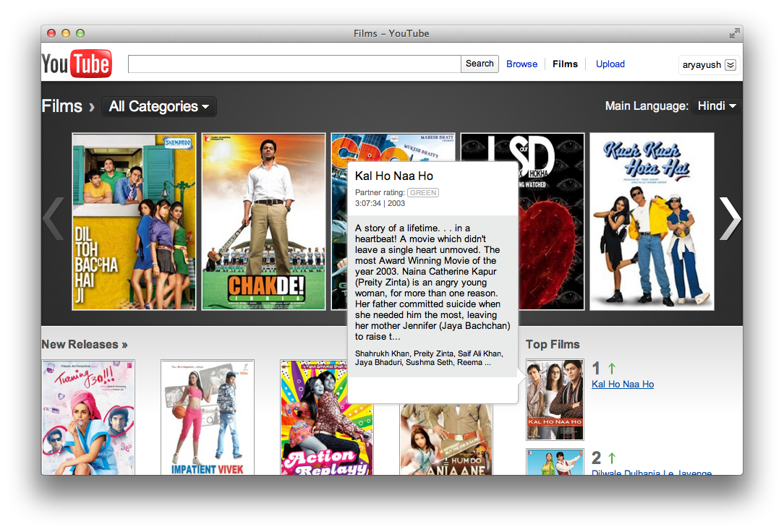This screenshot has height=532, width=784.
Task: Go to previous films with left arrow
Action: pyautogui.click(x=54, y=219)
